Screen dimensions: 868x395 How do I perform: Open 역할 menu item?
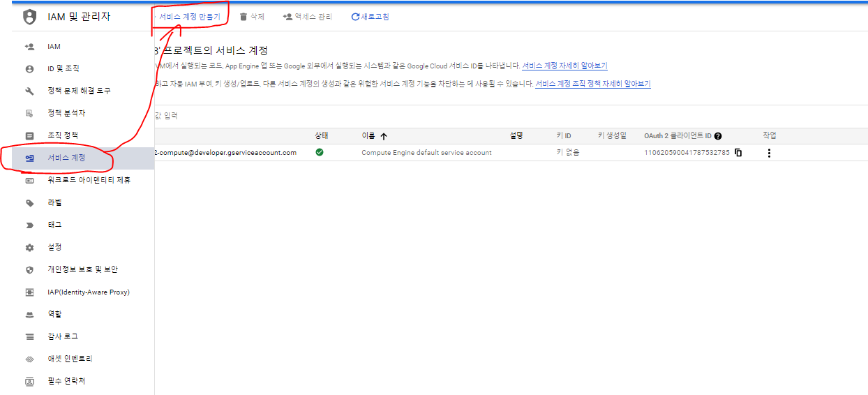click(x=54, y=315)
